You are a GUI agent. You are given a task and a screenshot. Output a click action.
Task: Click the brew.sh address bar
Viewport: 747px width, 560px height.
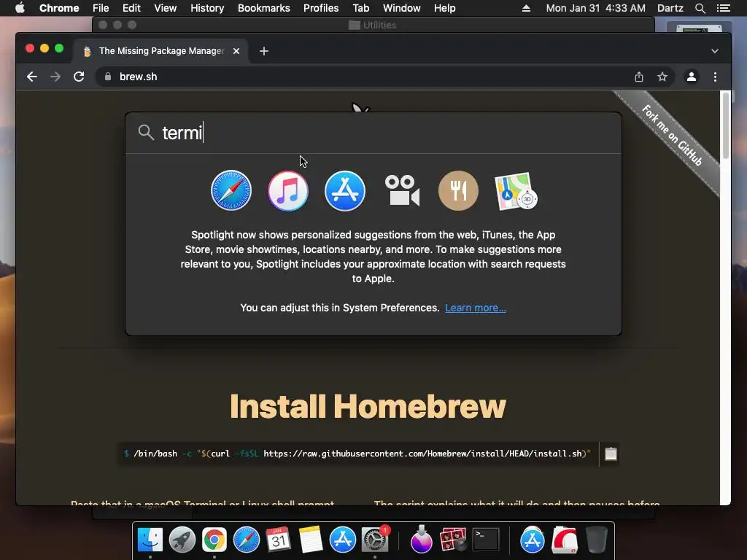click(x=367, y=77)
